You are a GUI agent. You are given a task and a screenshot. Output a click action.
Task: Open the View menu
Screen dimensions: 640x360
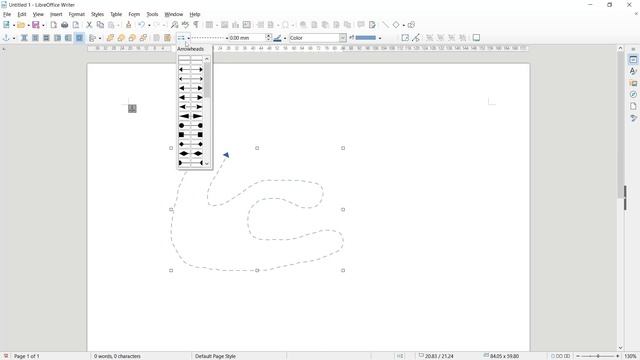coord(38,14)
